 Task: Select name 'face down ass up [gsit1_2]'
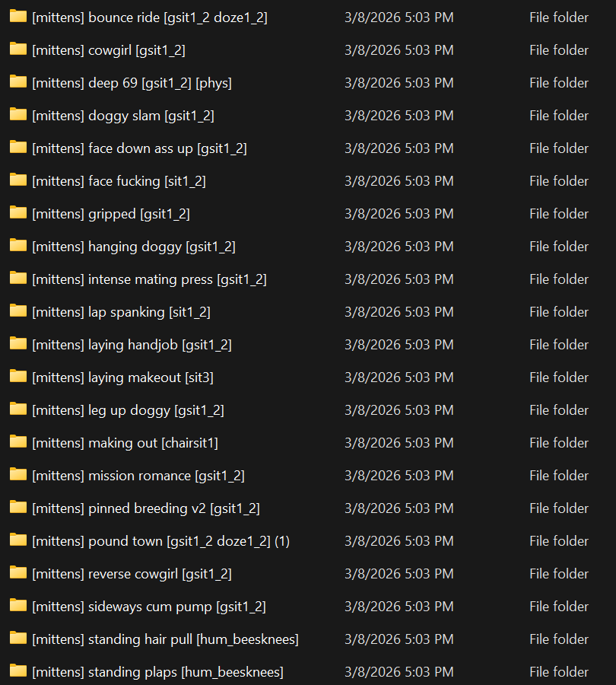pos(167,148)
